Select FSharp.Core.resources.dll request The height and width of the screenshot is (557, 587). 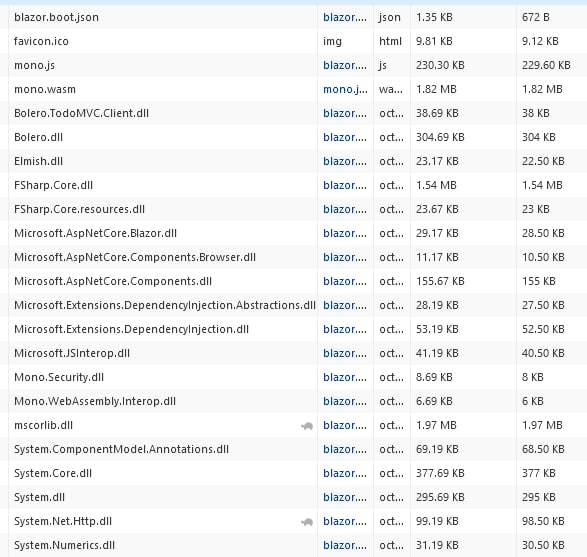(79, 209)
